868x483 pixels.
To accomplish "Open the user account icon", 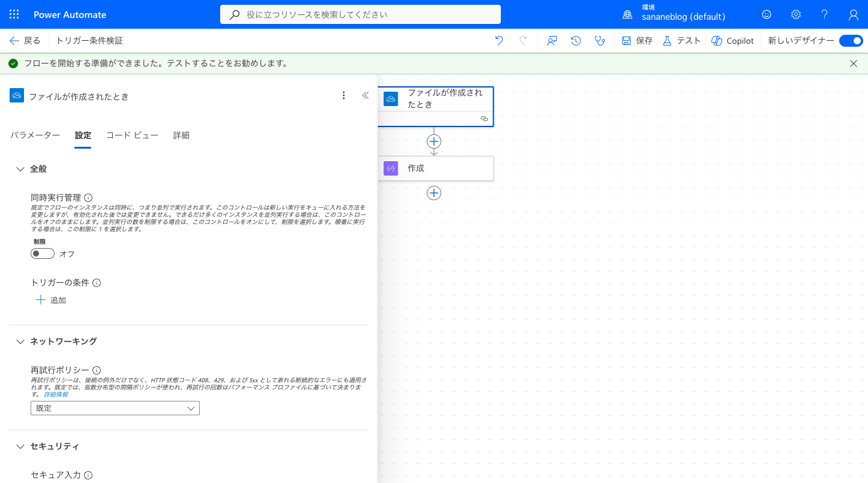I will pos(854,14).
